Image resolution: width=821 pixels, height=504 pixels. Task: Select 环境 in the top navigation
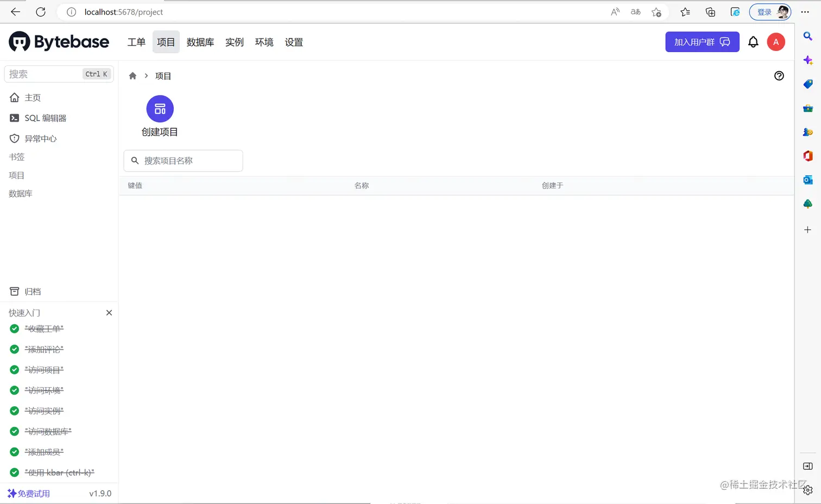[x=264, y=42]
